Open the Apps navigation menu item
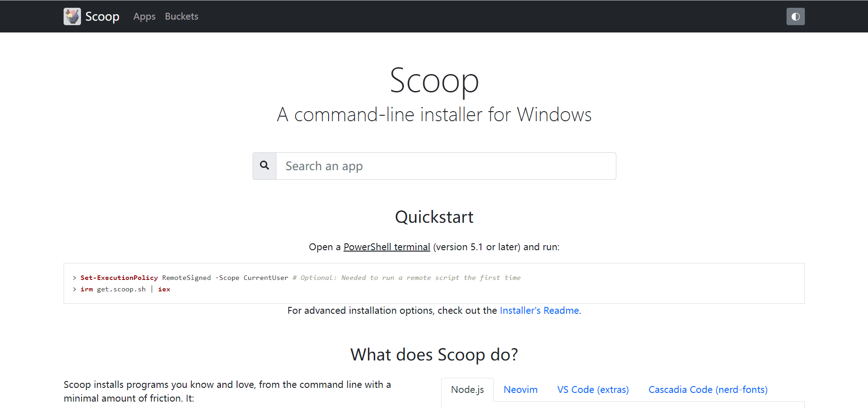Screen dimensions: 868x408 coord(144,16)
